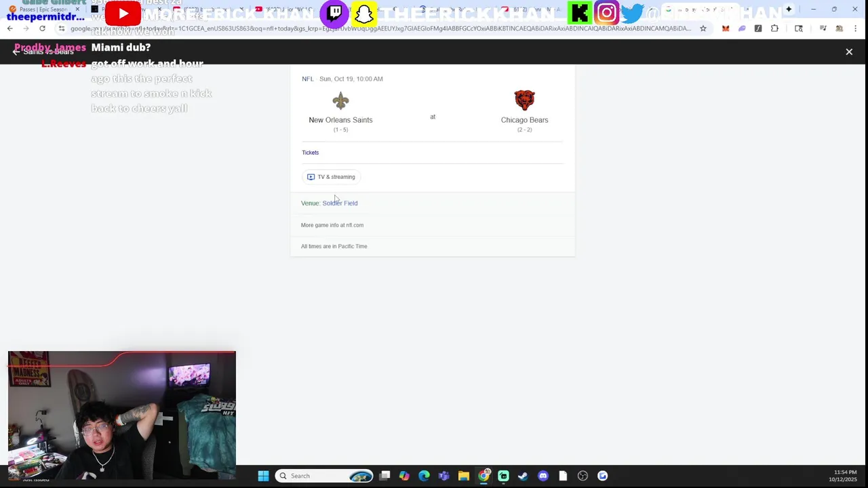Open the last blue taskbar app icon

602,476
